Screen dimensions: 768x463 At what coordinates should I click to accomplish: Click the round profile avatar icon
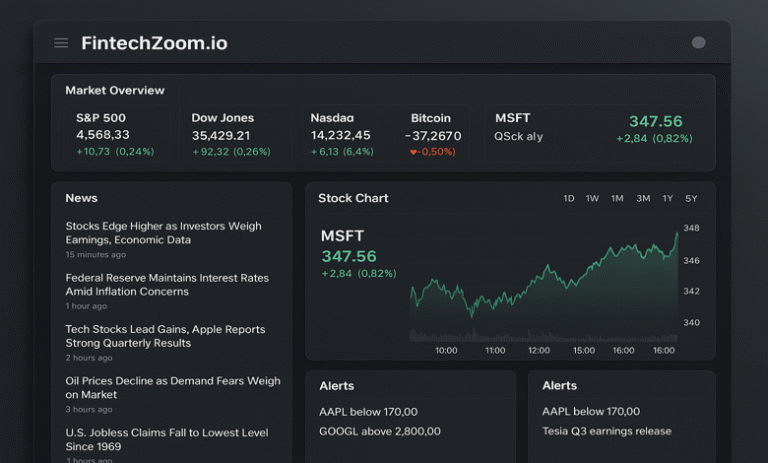(x=698, y=43)
